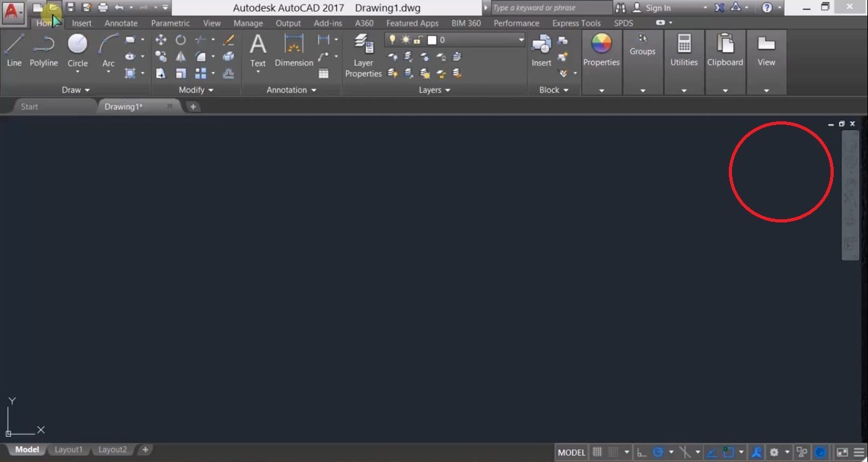The width and height of the screenshot is (868, 462).
Task: Toggle Ortho mode in status bar
Action: 642,452
